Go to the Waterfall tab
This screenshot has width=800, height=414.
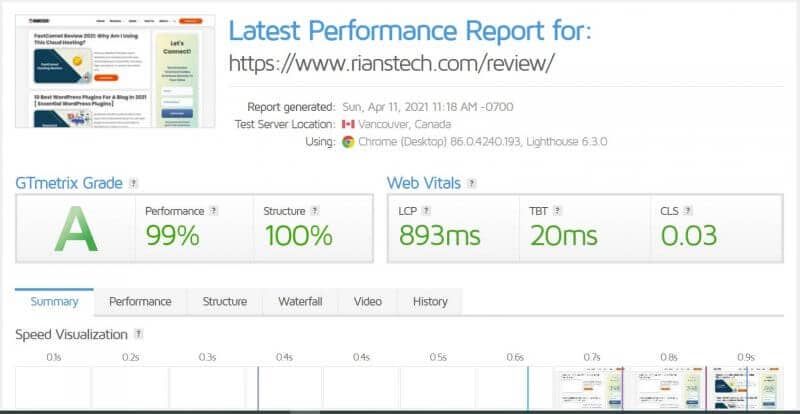tap(300, 302)
